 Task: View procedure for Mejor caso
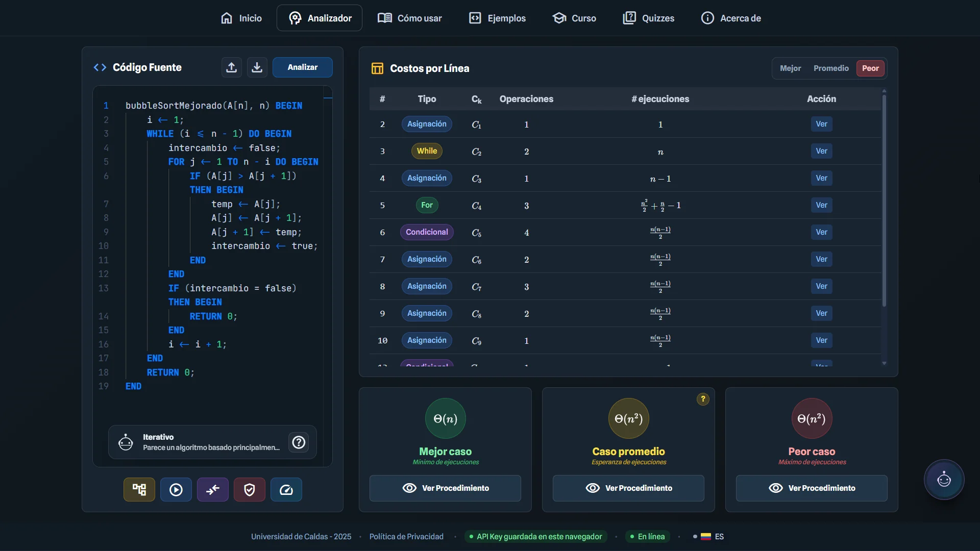445,488
